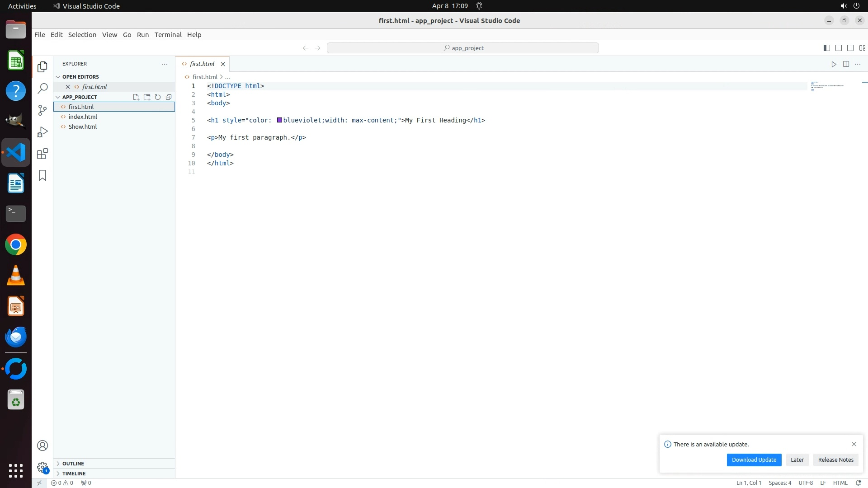868x488 pixels.
Task: Collapse all folders in explorer
Action: (x=169, y=97)
